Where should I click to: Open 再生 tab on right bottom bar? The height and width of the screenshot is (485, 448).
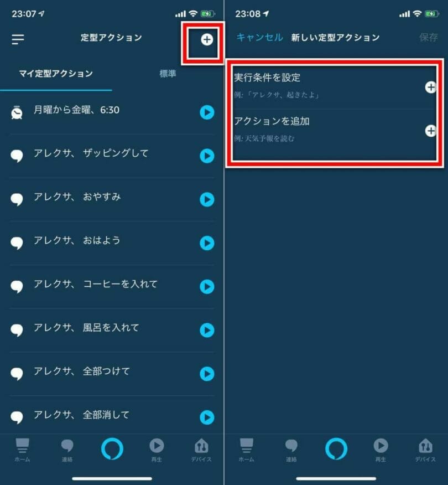[381, 450]
